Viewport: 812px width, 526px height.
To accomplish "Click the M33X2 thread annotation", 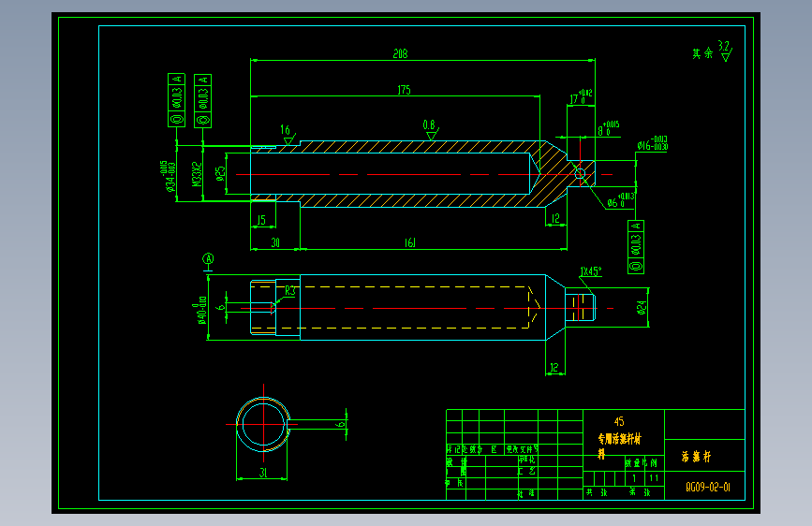I will [x=197, y=174].
